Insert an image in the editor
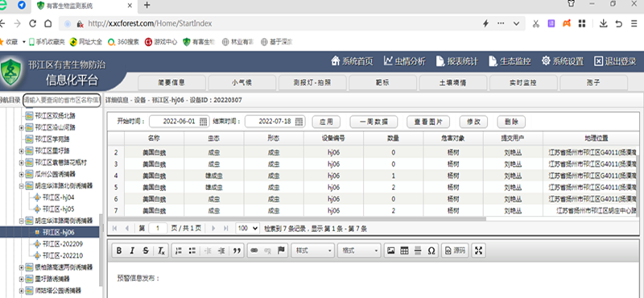This screenshot has width=644, height=298. click(x=391, y=250)
